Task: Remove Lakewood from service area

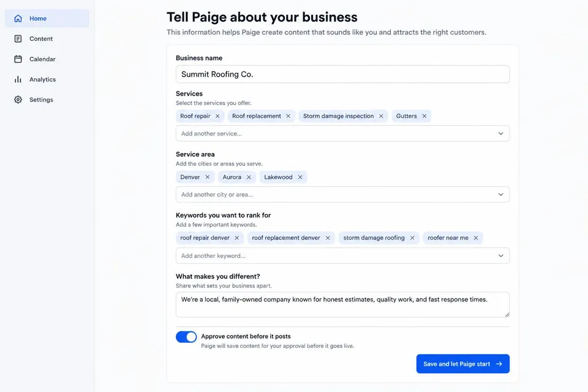Action: [300, 177]
